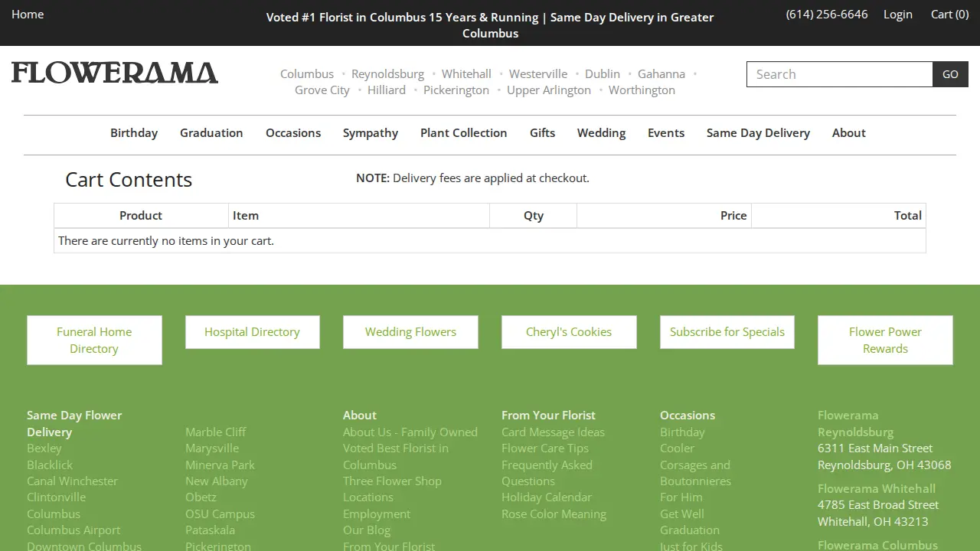This screenshot has width=980, height=551.
Task: Select the Grove City link
Action: coord(322,90)
